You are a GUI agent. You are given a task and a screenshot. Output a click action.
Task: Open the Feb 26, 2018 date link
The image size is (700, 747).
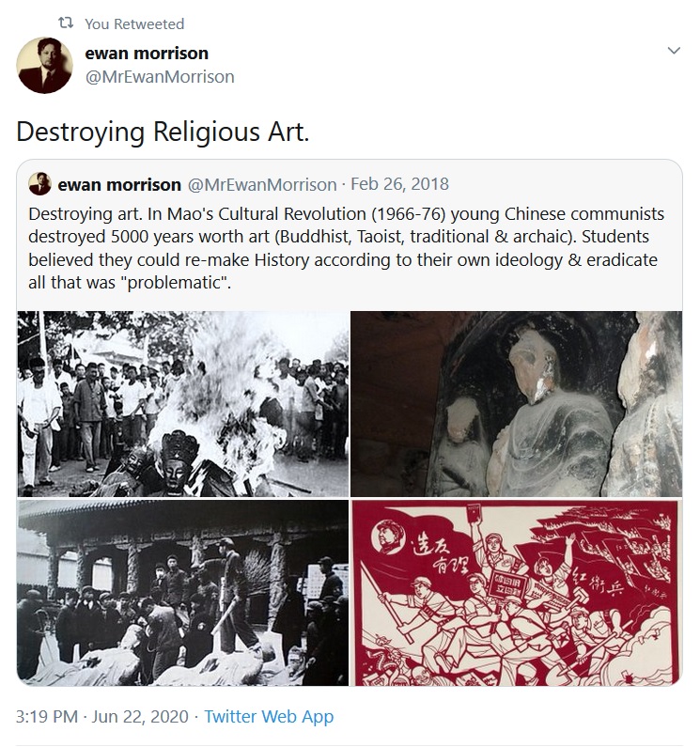(x=399, y=184)
